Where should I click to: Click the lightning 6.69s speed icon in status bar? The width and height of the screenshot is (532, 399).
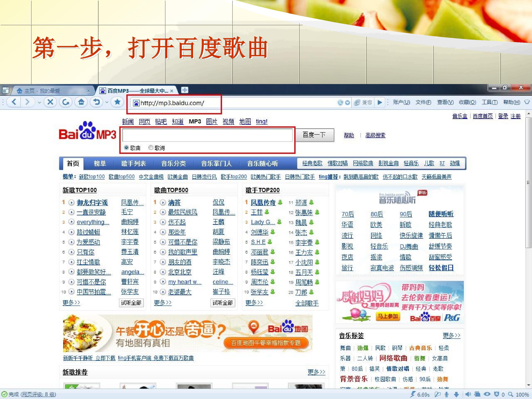(420, 394)
